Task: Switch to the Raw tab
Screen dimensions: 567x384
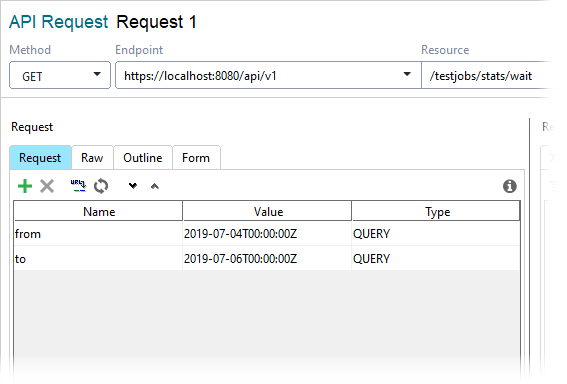Action: click(x=92, y=158)
